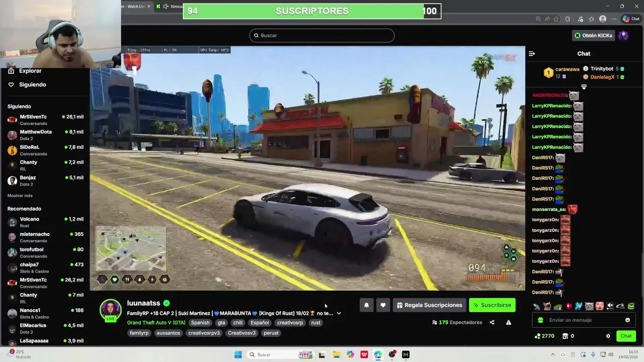Open the recommended Nanocs1 channel
Viewport: 644px width, 362px height.
pos(45,313)
